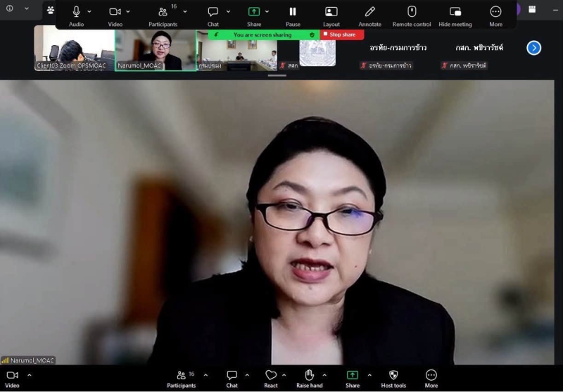Expand bottom Chat options caret
This screenshot has width=563, height=392.
click(247, 375)
